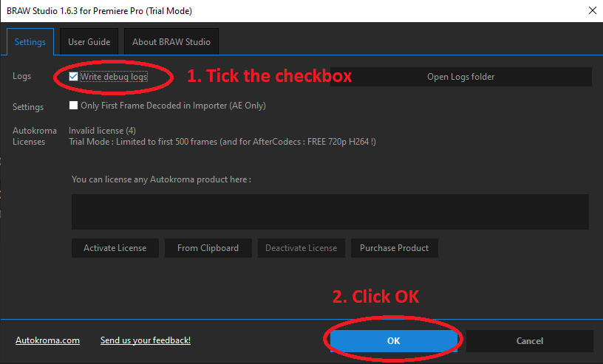The image size is (603, 364).
Task: Open the About BRAW Studio tab
Action: point(171,42)
